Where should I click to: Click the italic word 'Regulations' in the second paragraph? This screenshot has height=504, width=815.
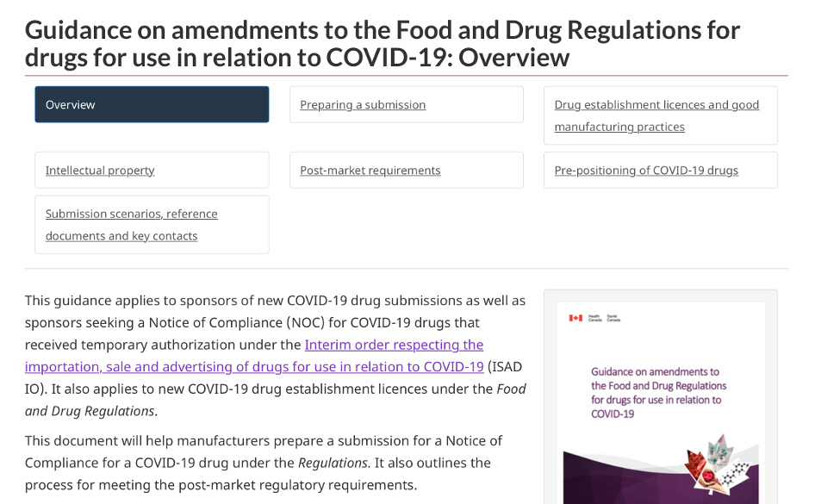(333, 463)
